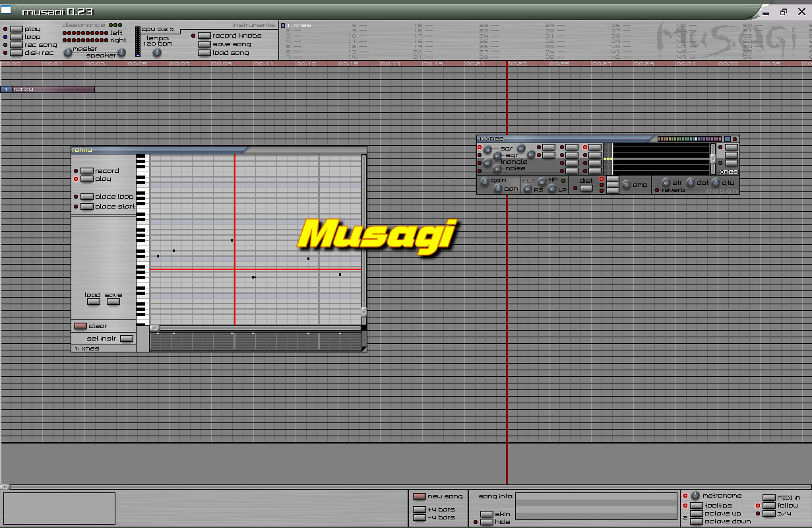
Task: Click the color spectrum strip on the xnes title bar
Action: (x=689, y=139)
